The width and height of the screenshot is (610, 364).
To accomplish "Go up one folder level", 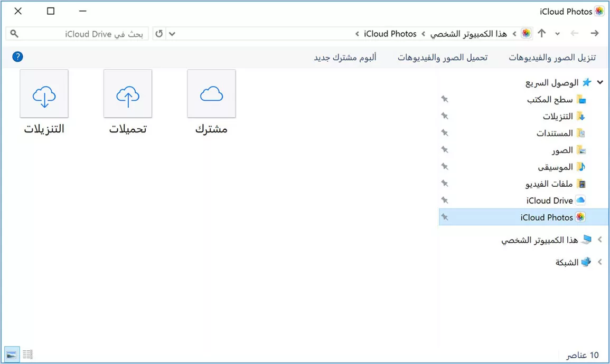I will click(x=541, y=33).
